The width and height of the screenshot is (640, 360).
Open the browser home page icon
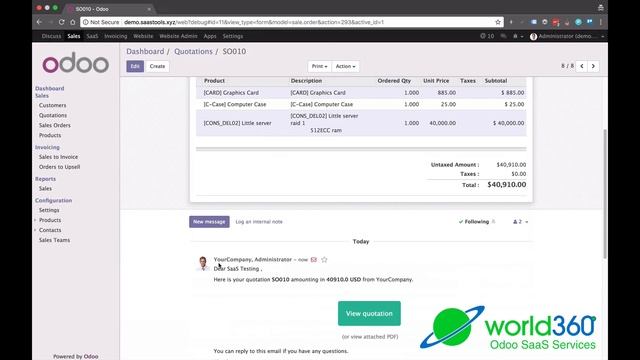73,22
